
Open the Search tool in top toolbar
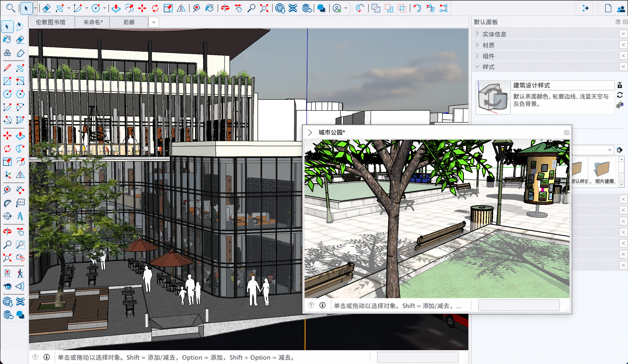(x=11, y=8)
